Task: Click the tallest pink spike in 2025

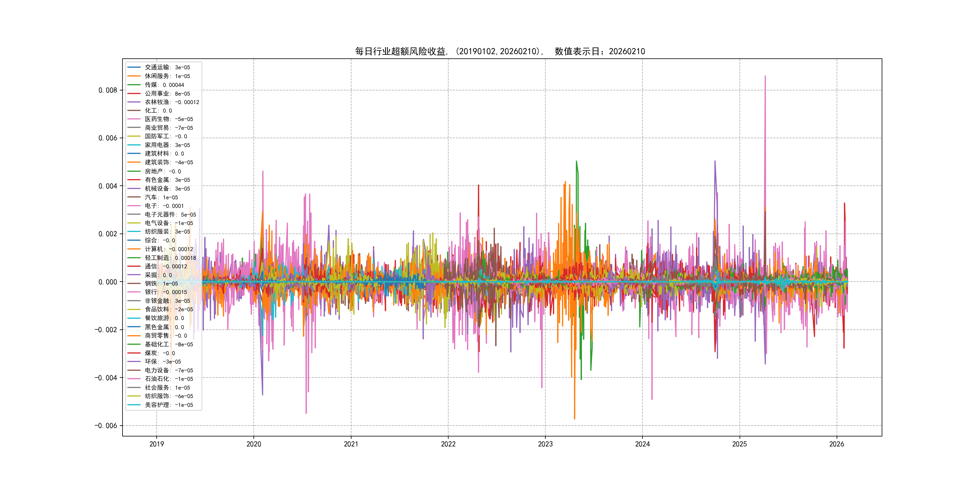Action: [x=765, y=77]
